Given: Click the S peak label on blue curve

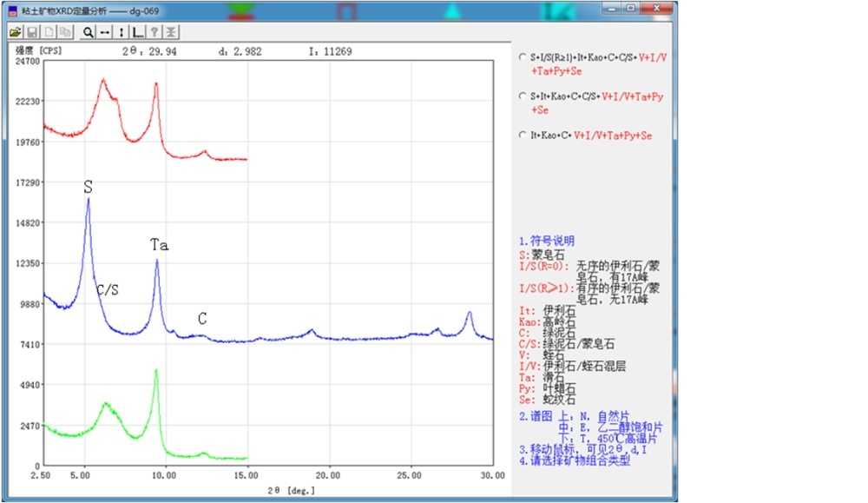Looking at the screenshot, I should pos(88,187).
